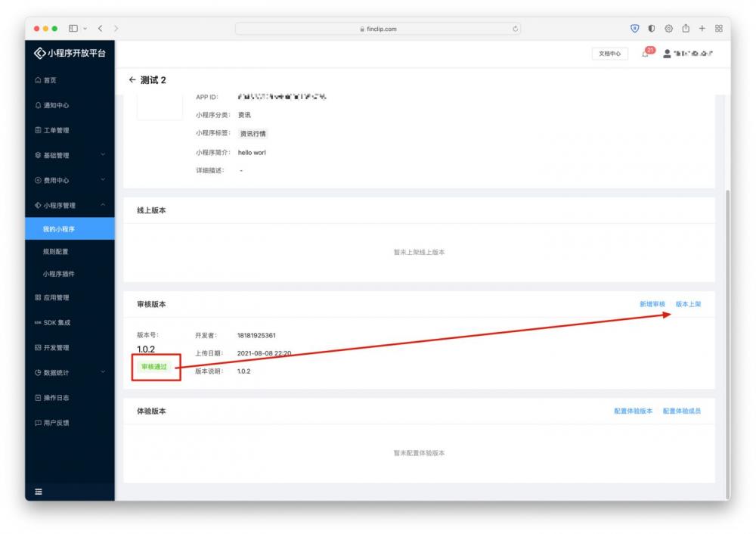Open the 文档中心 button
Viewport: 756px width, 534px height.
(610, 54)
